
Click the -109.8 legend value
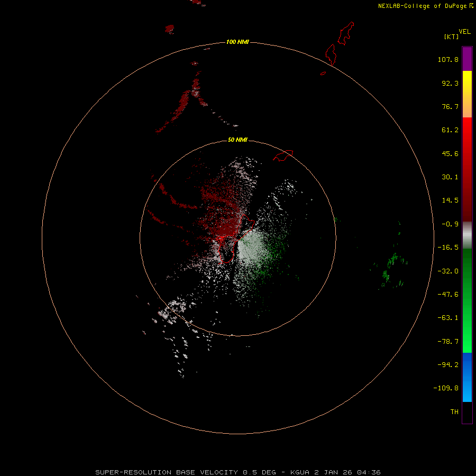click(x=446, y=388)
